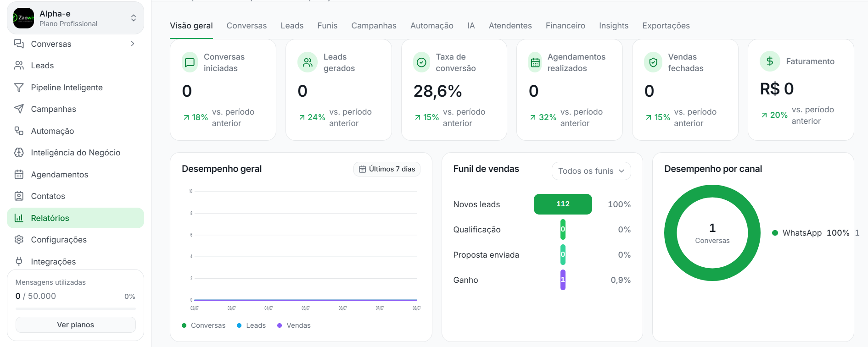Click the Campanhas paper plane icon
The height and width of the screenshot is (347, 868).
19,109
